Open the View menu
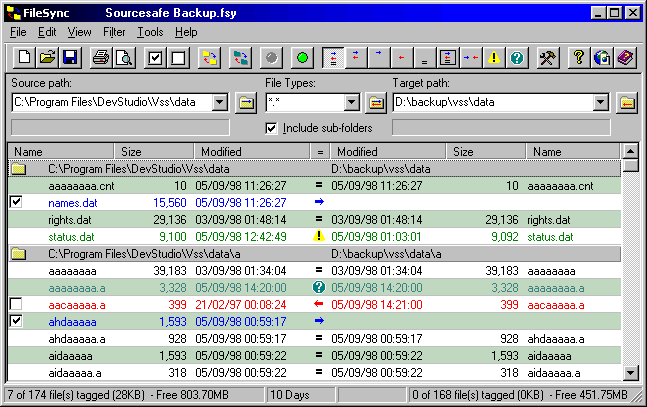The width and height of the screenshot is (647, 407). click(x=79, y=32)
